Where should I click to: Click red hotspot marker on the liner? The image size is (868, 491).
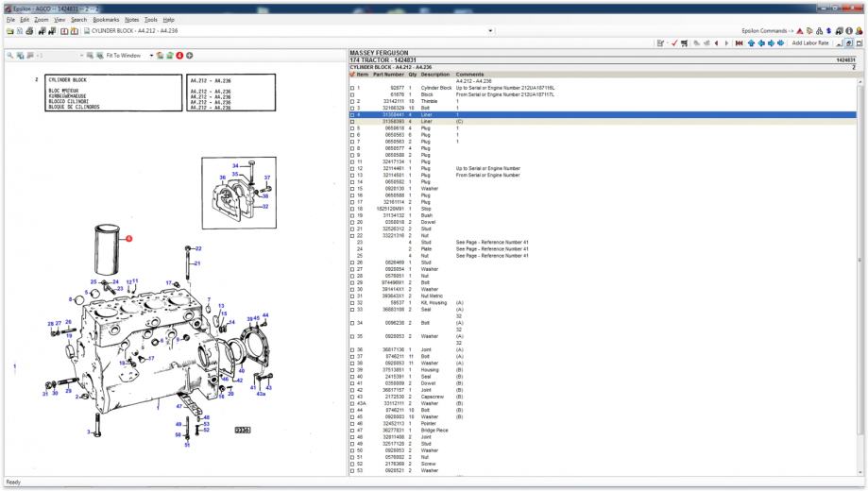[x=129, y=239]
